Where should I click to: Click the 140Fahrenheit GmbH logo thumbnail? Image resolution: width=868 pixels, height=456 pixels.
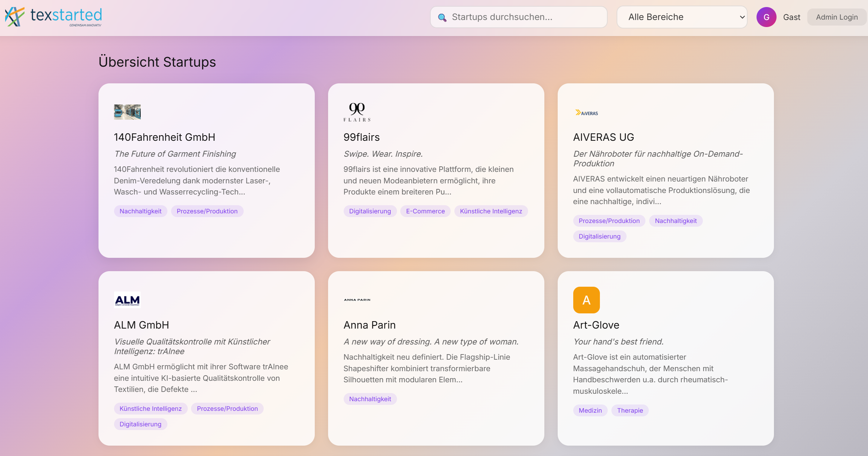click(x=127, y=112)
